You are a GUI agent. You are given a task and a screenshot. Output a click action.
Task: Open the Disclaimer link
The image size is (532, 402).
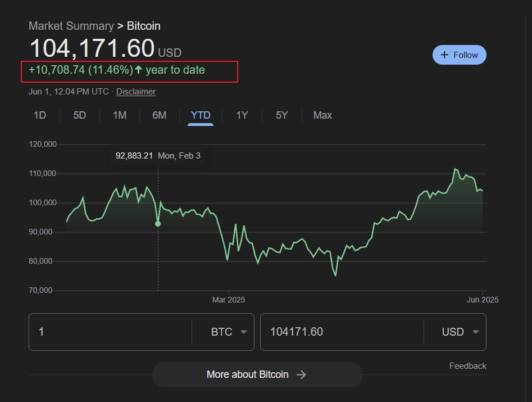(x=136, y=92)
